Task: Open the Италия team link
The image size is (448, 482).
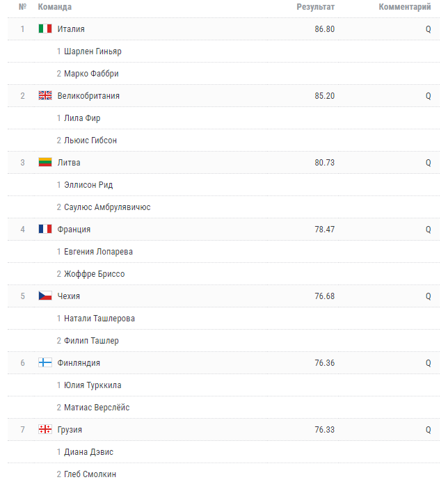Action: 71,29
